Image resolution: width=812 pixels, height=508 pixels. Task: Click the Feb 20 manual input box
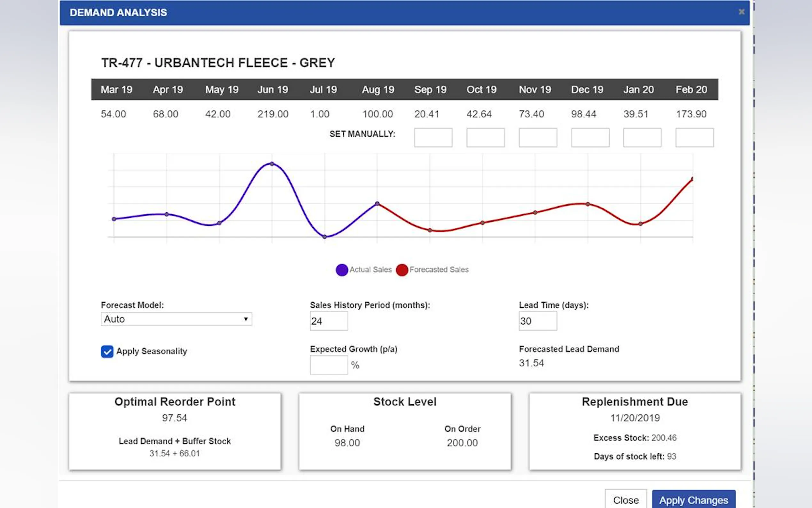coord(694,138)
